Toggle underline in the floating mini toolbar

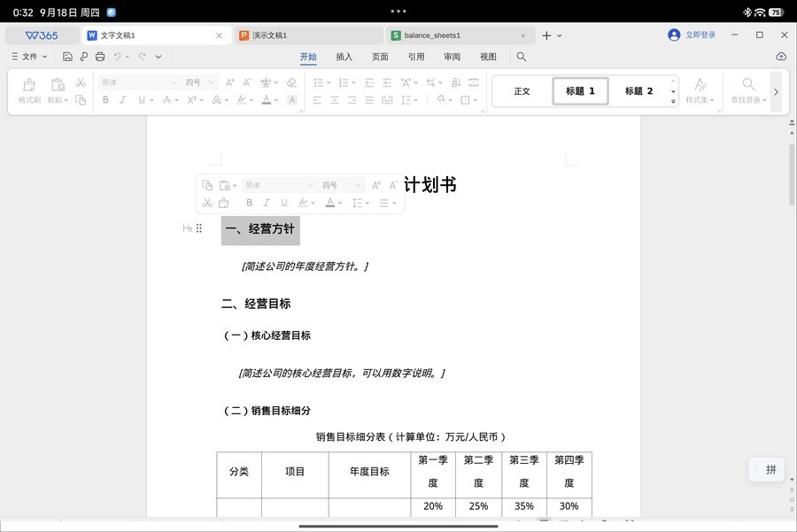coord(284,203)
